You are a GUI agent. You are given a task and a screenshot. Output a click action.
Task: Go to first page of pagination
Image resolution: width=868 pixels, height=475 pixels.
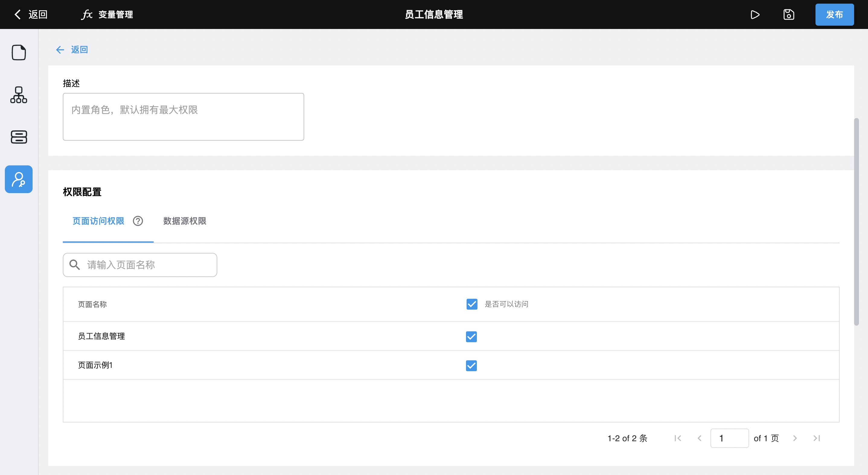pyautogui.click(x=678, y=438)
